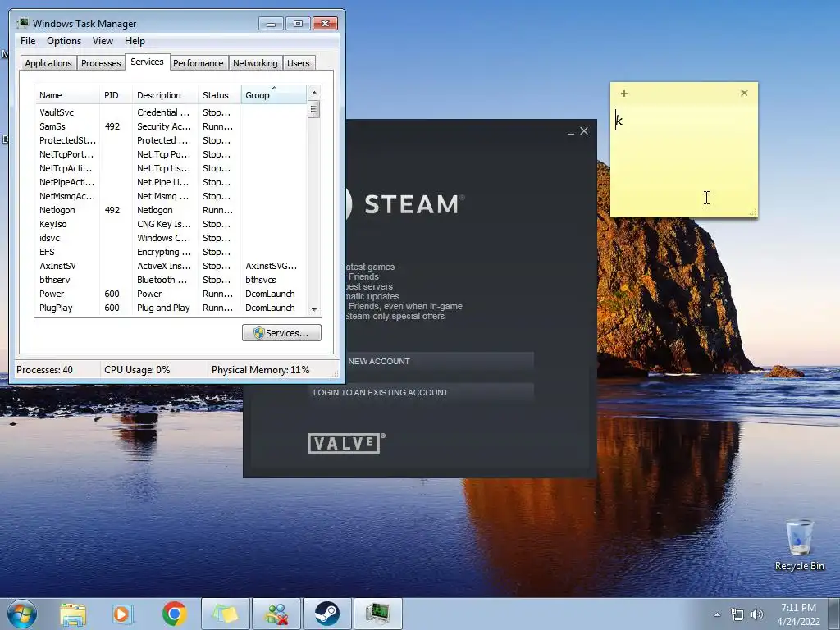
Task: Select the Services tab
Action: coord(148,62)
